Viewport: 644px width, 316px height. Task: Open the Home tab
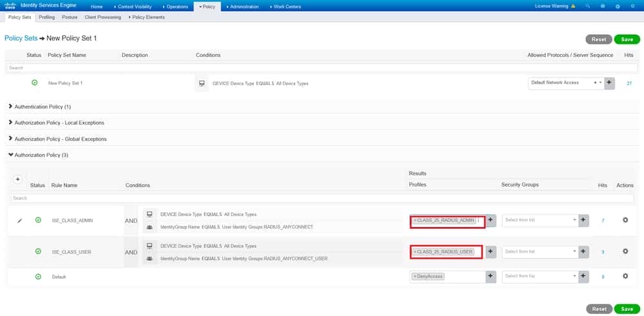coord(97,6)
